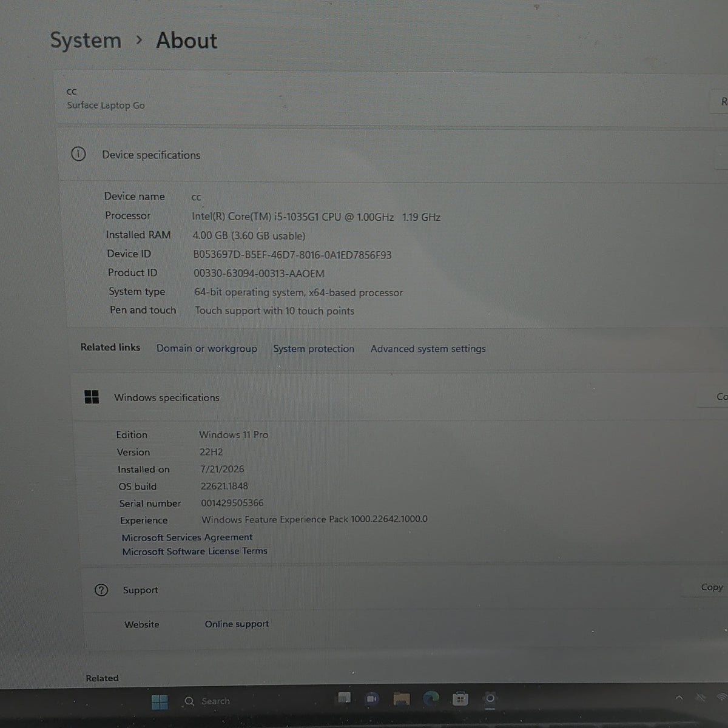Viewport: 728px width, 728px height.
Task: Open Microsoft Store from the taskbar
Action: coord(460,699)
